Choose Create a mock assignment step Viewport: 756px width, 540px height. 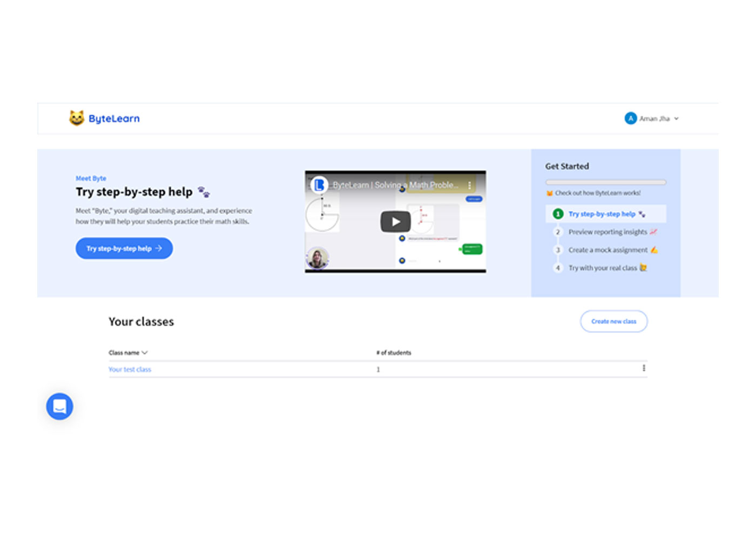tap(607, 250)
